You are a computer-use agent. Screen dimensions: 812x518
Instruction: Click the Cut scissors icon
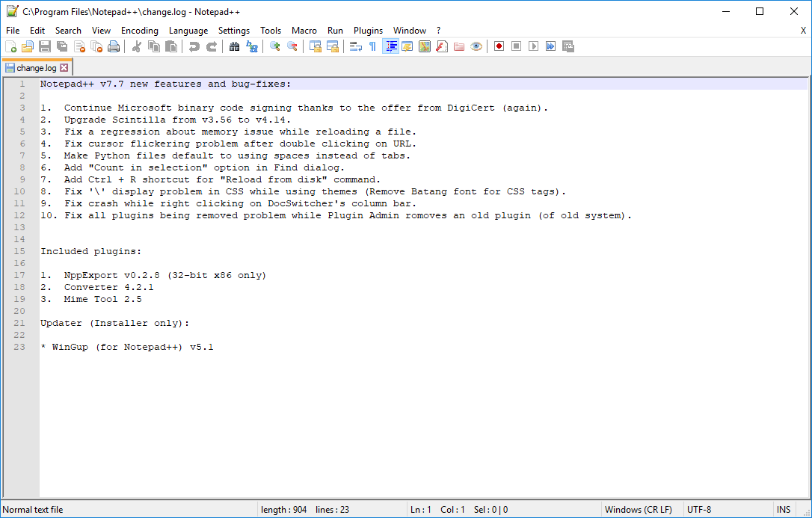tap(137, 46)
